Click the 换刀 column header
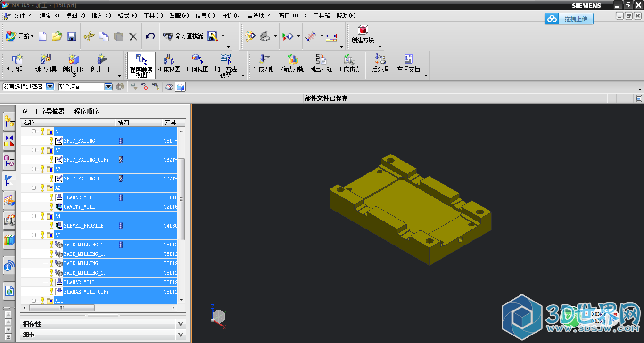644x343 pixels. pos(139,122)
